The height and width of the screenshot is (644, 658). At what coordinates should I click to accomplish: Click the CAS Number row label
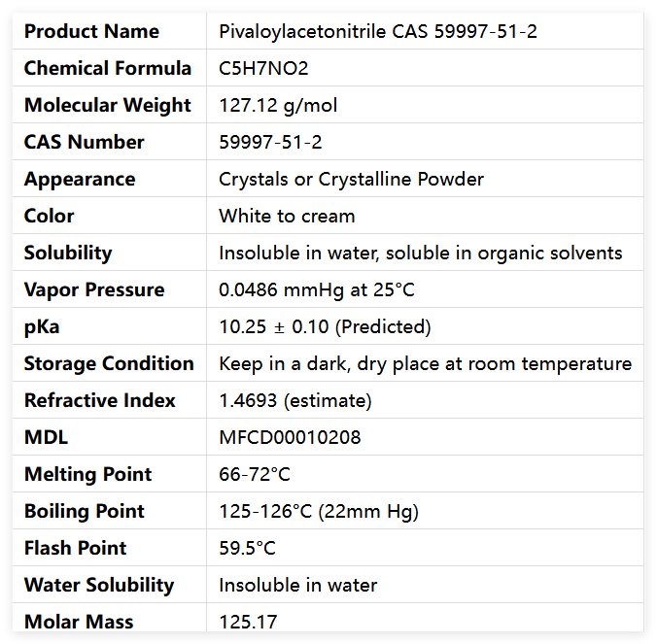pos(84,142)
